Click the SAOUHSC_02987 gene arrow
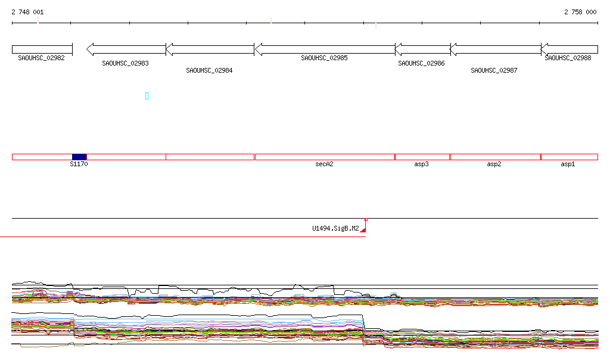The width and height of the screenshot is (610, 364). tap(495, 49)
